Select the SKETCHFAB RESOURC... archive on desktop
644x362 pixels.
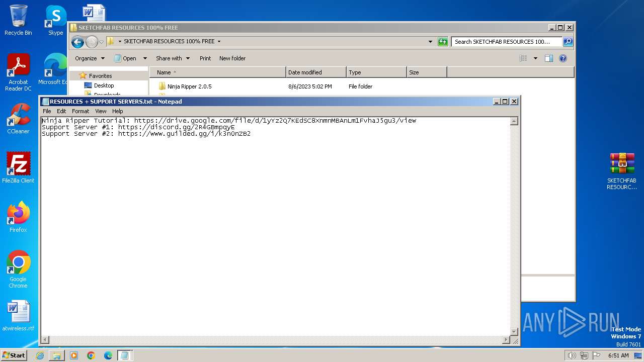click(622, 171)
